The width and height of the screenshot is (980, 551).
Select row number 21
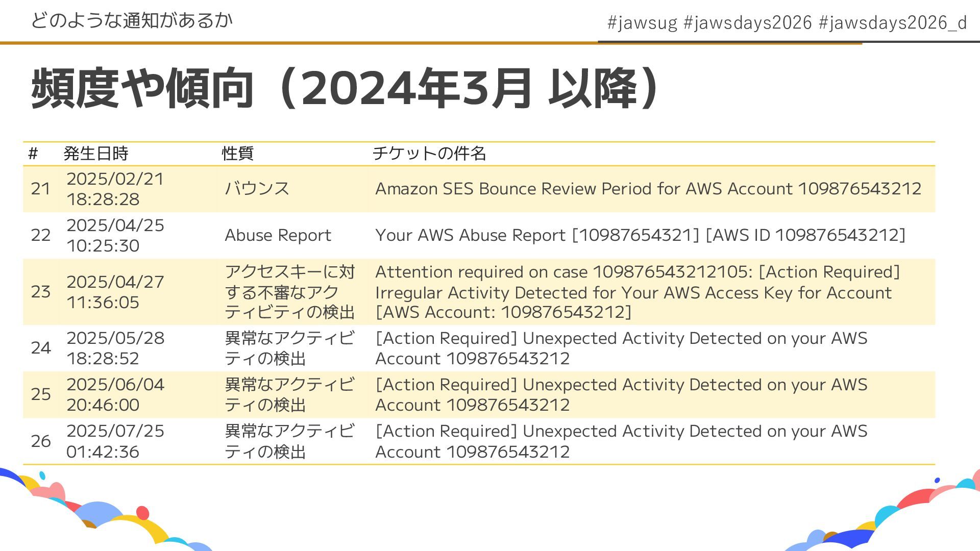[x=41, y=189]
